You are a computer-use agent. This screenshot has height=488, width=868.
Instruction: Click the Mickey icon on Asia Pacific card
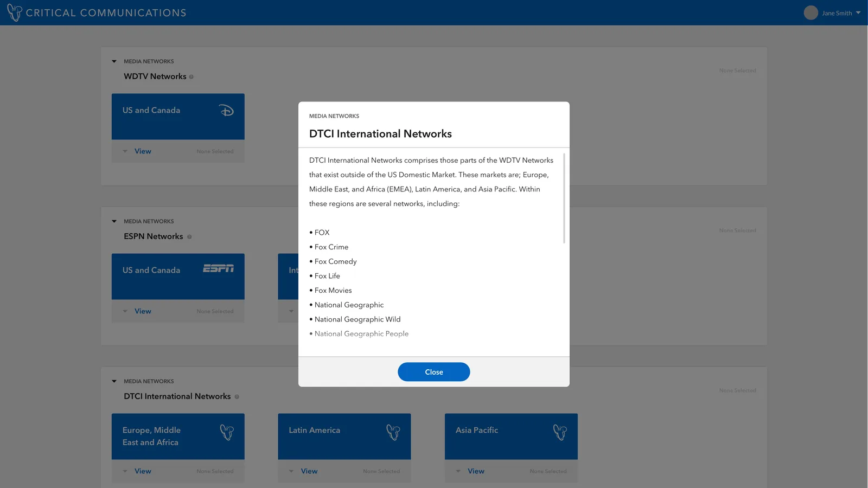click(560, 432)
